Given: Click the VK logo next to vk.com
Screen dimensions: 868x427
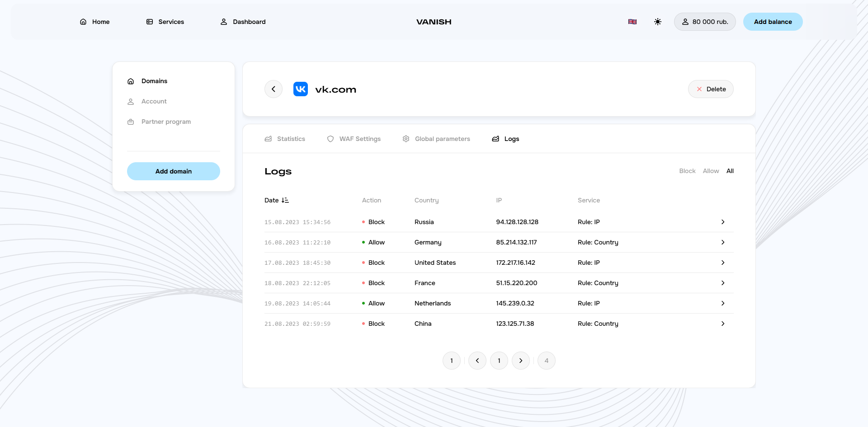Looking at the screenshot, I should click(300, 89).
